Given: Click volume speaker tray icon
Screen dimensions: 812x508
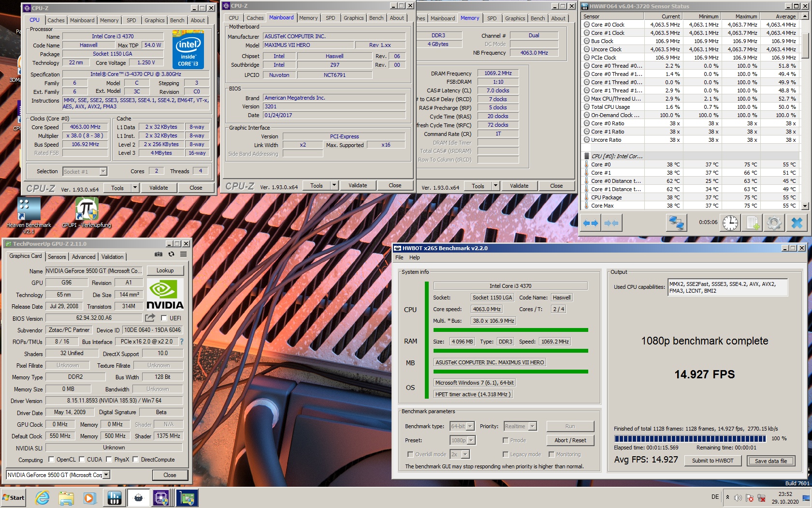Looking at the screenshot, I should 738,498.
